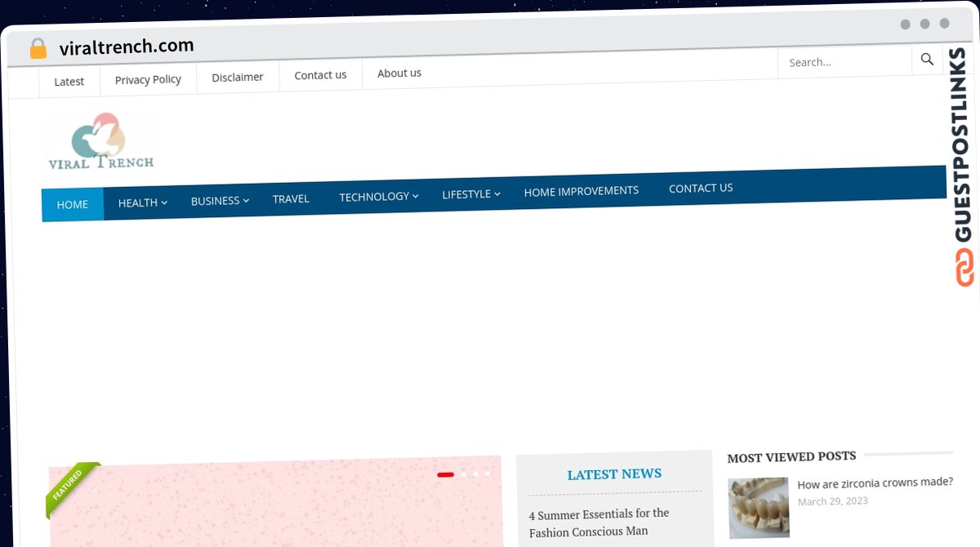The image size is (980, 547).
Task: Open the Viral Trench logo
Action: [101, 142]
